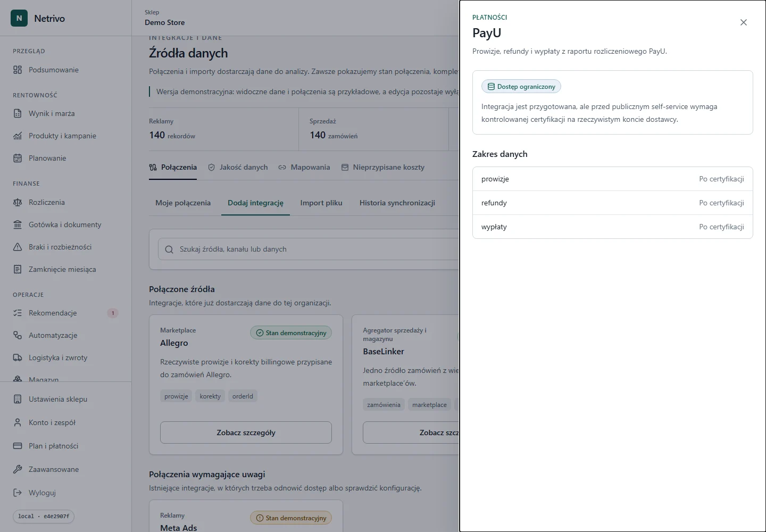Image resolution: width=766 pixels, height=532 pixels.
Task: Select the refundy row in Zakres danych
Action: (x=613, y=203)
